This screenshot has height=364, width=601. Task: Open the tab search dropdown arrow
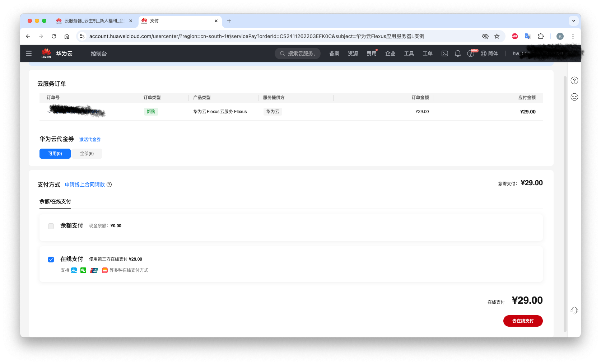pyautogui.click(x=574, y=21)
